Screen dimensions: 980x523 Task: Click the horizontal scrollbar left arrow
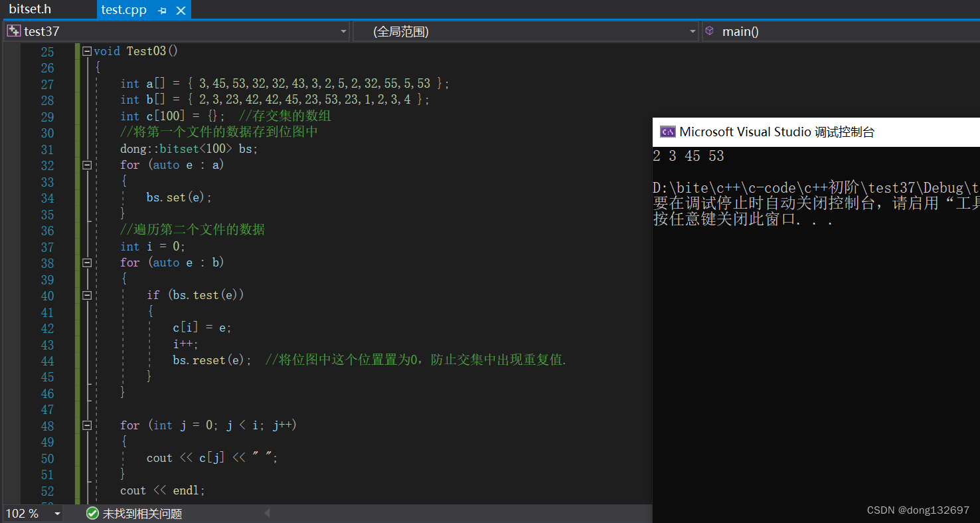click(x=268, y=514)
